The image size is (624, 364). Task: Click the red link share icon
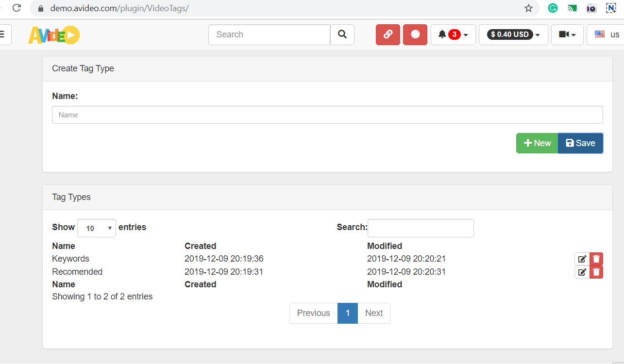[x=388, y=34]
